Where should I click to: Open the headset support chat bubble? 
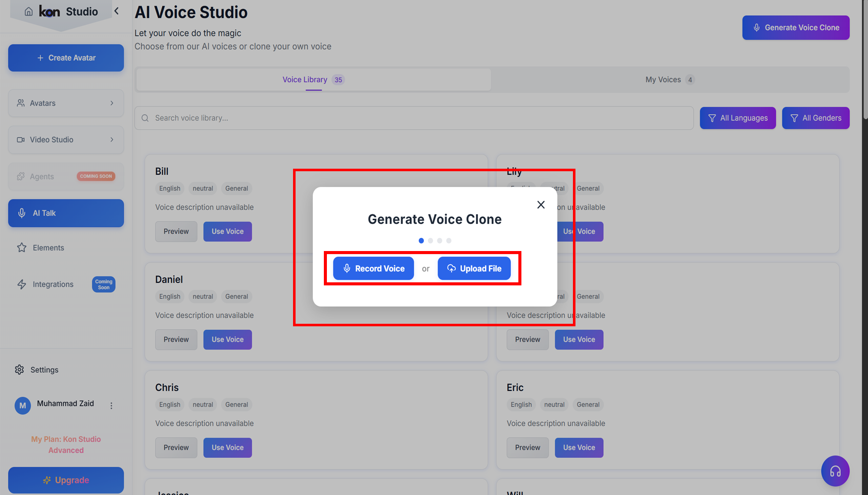point(835,471)
